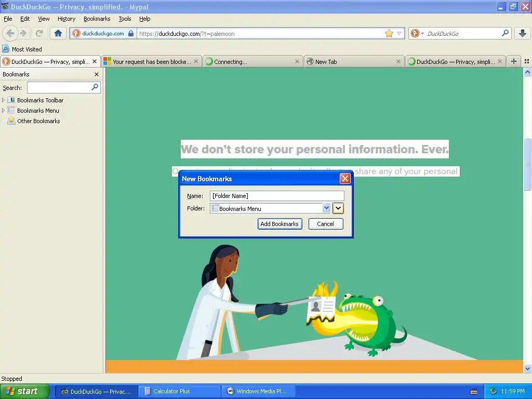Click the page scrollbar up arrow
Screen dimensions: 532x399
(527, 72)
